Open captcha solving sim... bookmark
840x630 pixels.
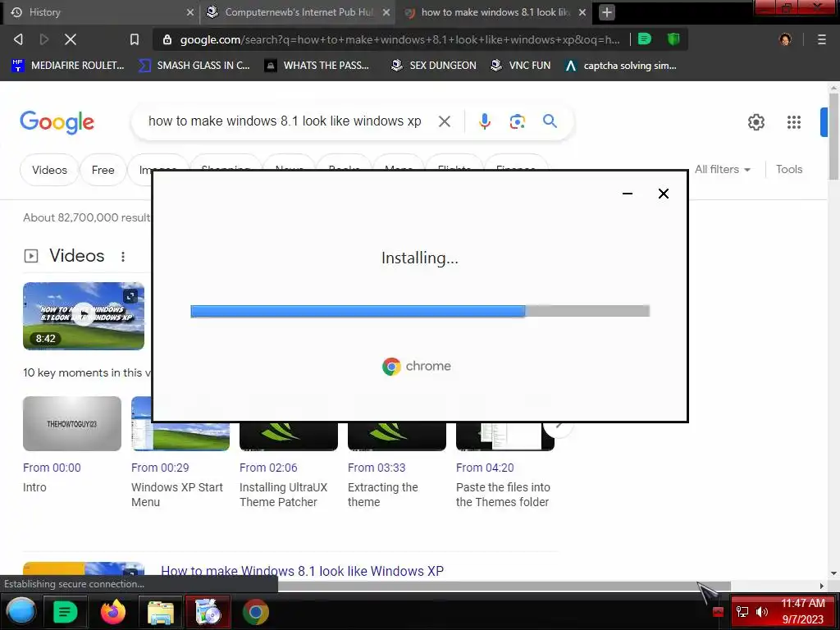(620, 66)
